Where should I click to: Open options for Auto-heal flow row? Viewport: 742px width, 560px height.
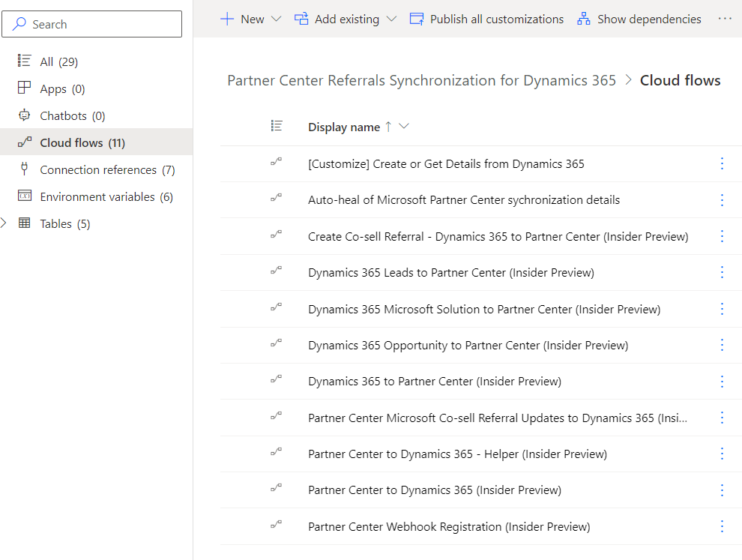(722, 200)
